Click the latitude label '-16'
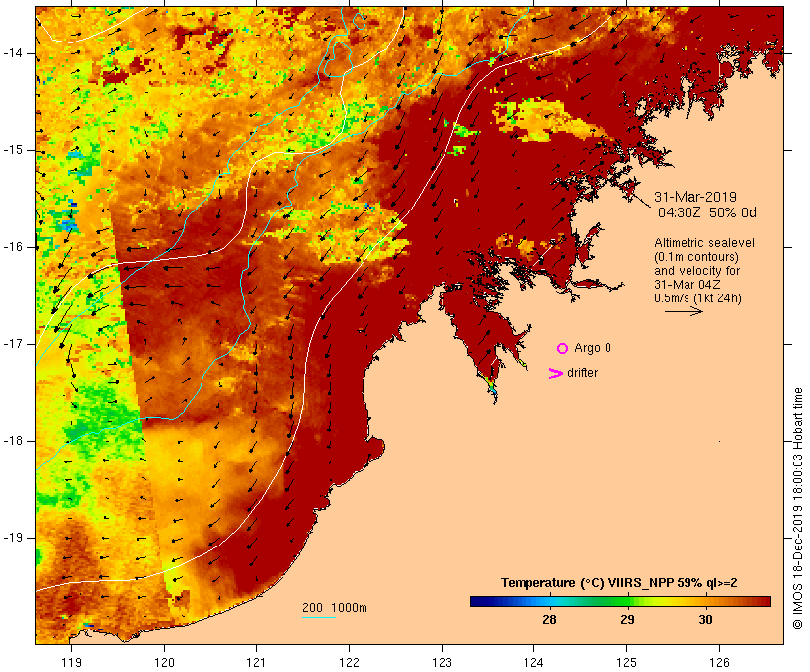810x672 pixels. click(x=13, y=247)
